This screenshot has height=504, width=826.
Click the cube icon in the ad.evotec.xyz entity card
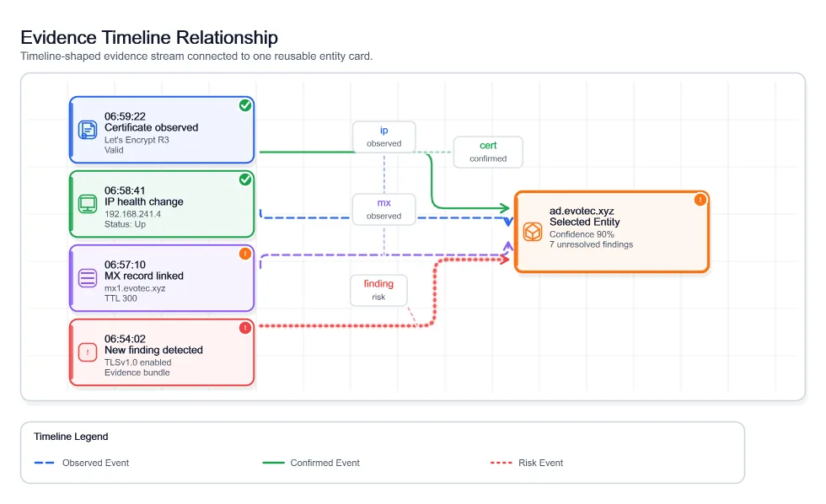(533, 232)
